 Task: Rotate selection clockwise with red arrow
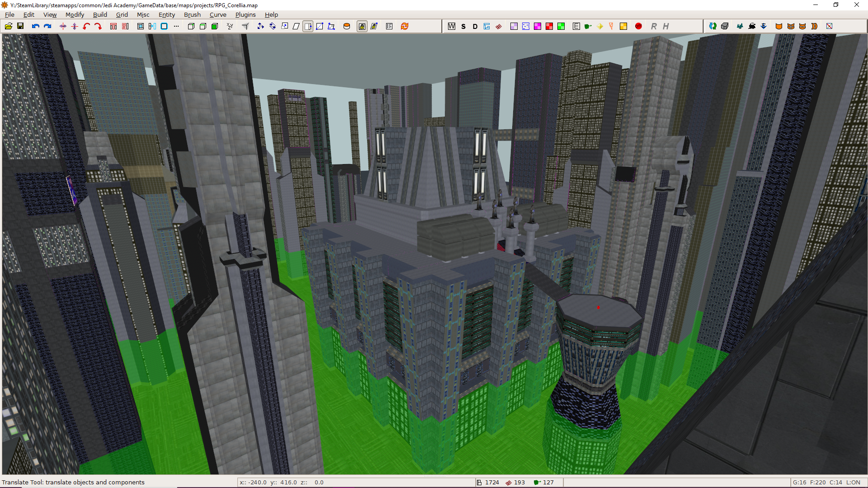coord(98,26)
